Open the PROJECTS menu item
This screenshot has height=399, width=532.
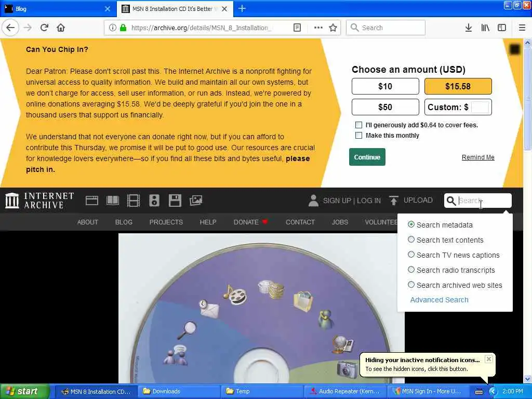tap(166, 222)
